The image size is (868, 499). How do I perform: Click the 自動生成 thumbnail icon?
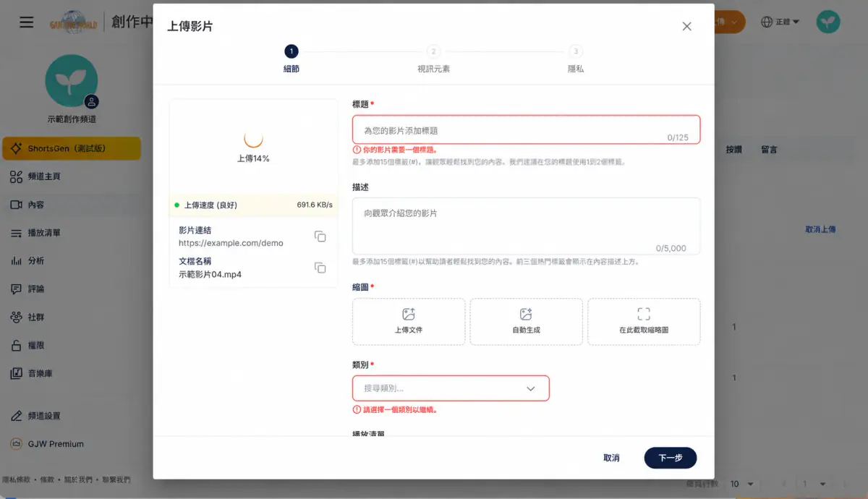click(526, 314)
